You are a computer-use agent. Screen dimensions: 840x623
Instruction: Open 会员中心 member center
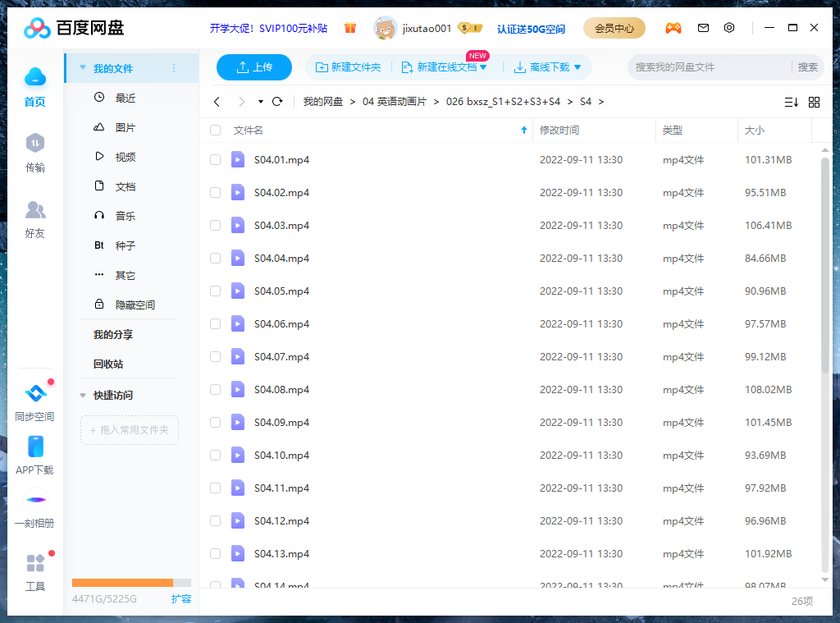click(x=614, y=28)
